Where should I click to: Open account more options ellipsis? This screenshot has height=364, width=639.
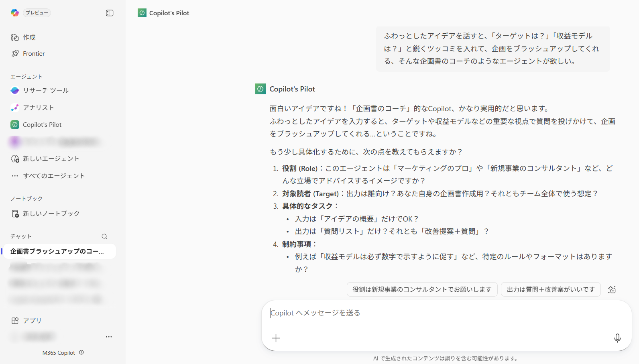109,337
